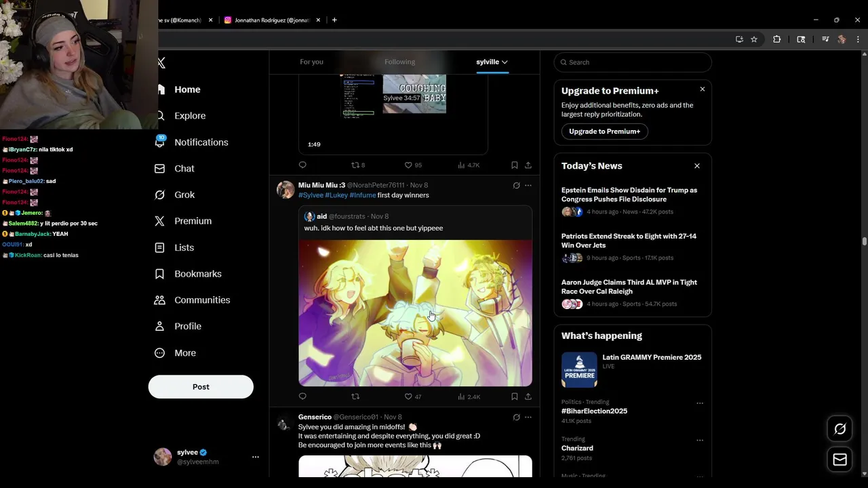Bookmark the Miu Miu Miu post
Image resolution: width=868 pixels, height=488 pixels.
pyautogui.click(x=514, y=396)
